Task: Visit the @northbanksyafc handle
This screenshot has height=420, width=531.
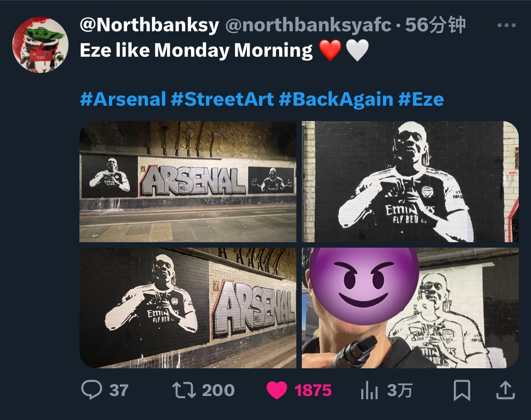Action: tap(308, 25)
